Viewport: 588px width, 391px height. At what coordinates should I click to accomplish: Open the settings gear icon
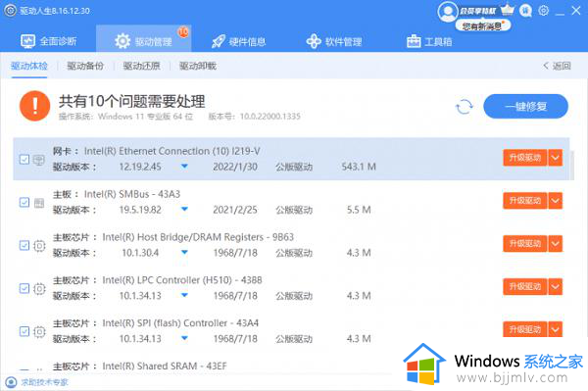tap(543, 10)
